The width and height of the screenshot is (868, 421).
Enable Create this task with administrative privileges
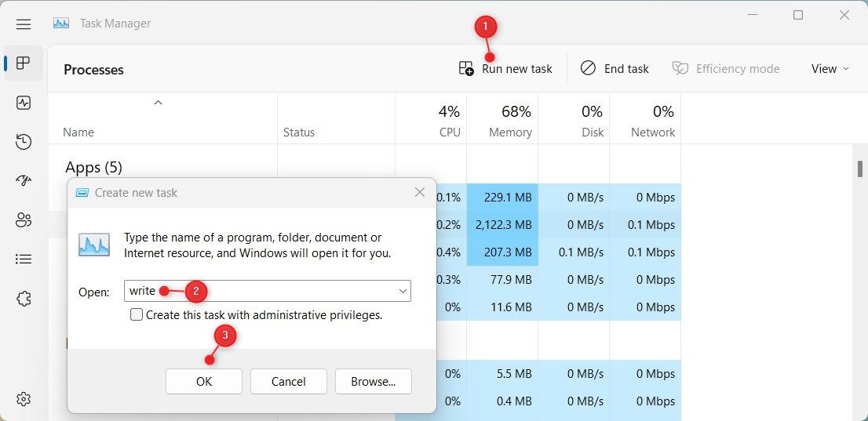(x=137, y=315)
